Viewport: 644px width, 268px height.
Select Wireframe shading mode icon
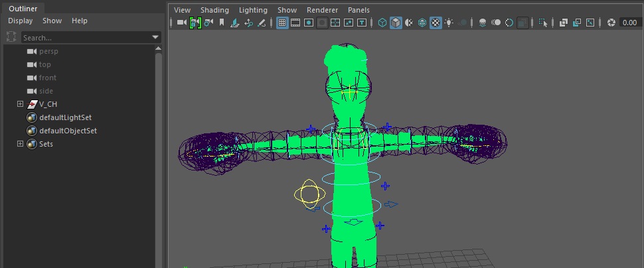(382, 23)
